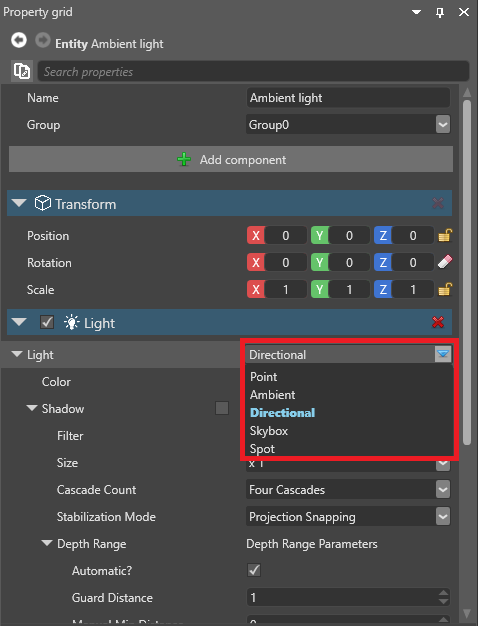Click the scrollbar down arrow
Viewport: 478px width, 626px height.
point(467,613)
